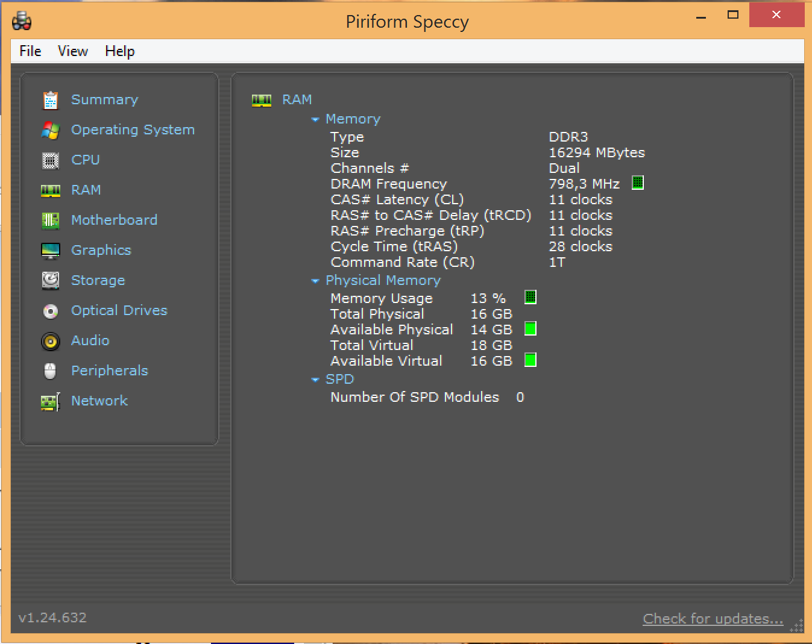The width and height of the screenshot is (812, 644).
Task: Open Motherboard section via its icon
Action: tap(51, 220)
